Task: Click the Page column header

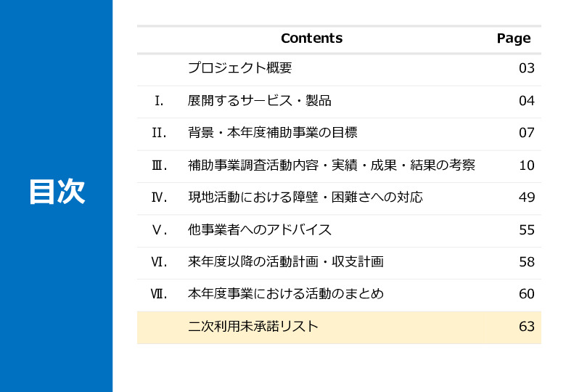Action: click(514, 38)
